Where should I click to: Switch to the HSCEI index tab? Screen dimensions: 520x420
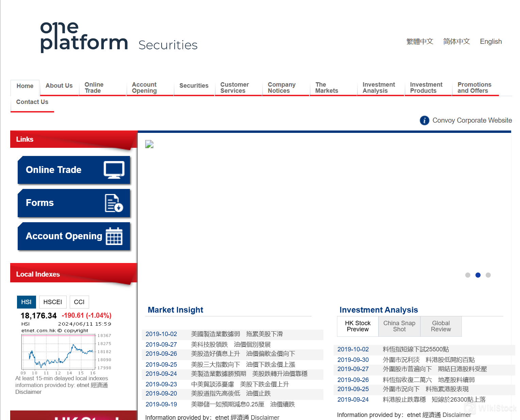pos(52,302)
